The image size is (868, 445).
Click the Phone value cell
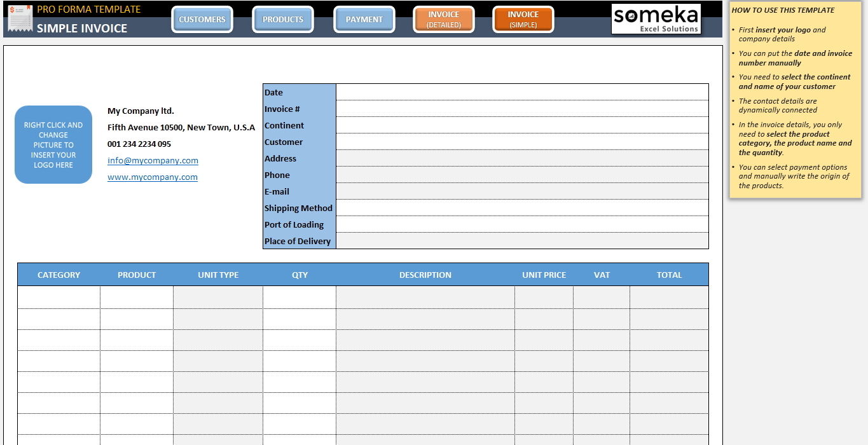pos(522,175)
